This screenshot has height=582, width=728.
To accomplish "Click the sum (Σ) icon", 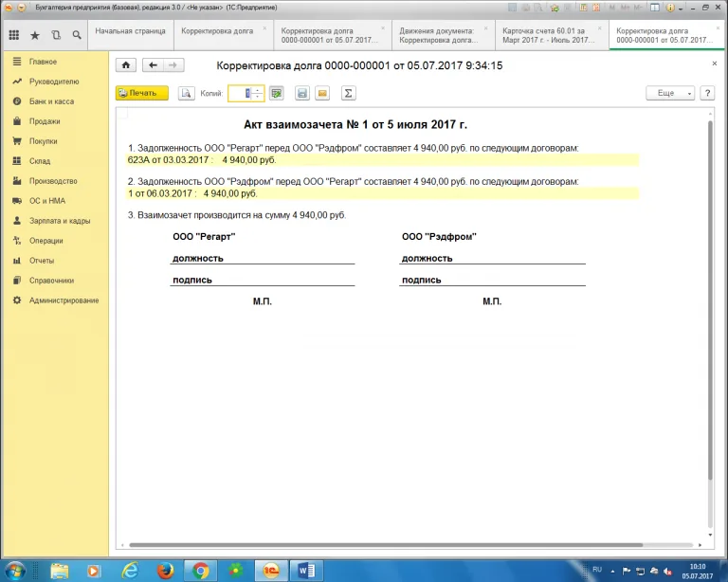I will [348, 93].
